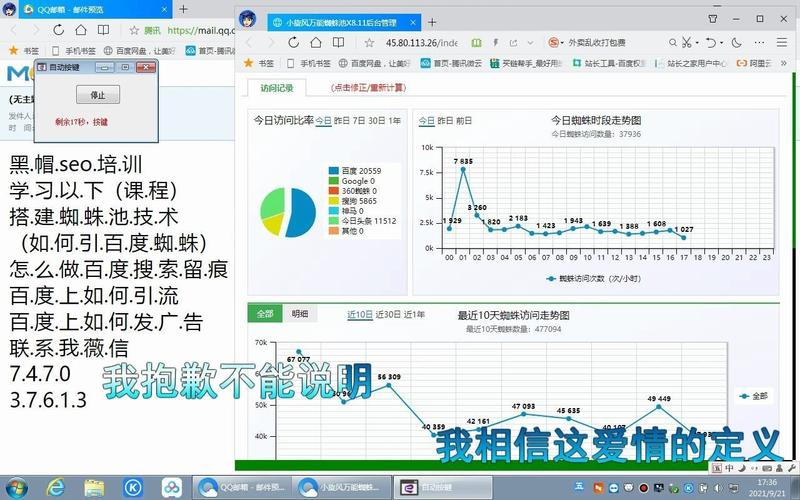
Task: Expand scissors screenshot options arrow
Action: (697, 43)
